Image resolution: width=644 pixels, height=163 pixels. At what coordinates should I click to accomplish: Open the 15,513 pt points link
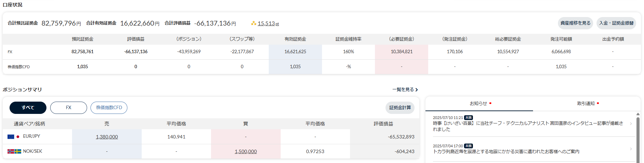click(x=268, y=24)
